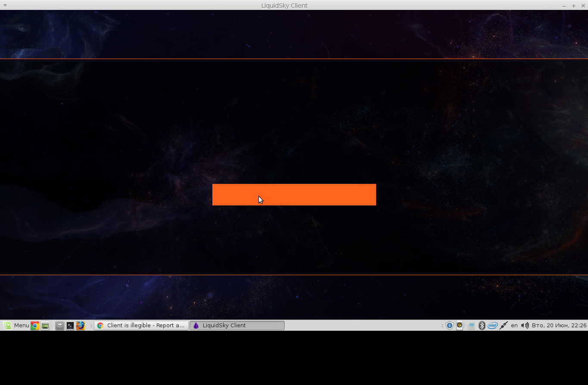588x385 pixels.
Task: Open window menu arrow in title bar
Action: pos(5,5)
